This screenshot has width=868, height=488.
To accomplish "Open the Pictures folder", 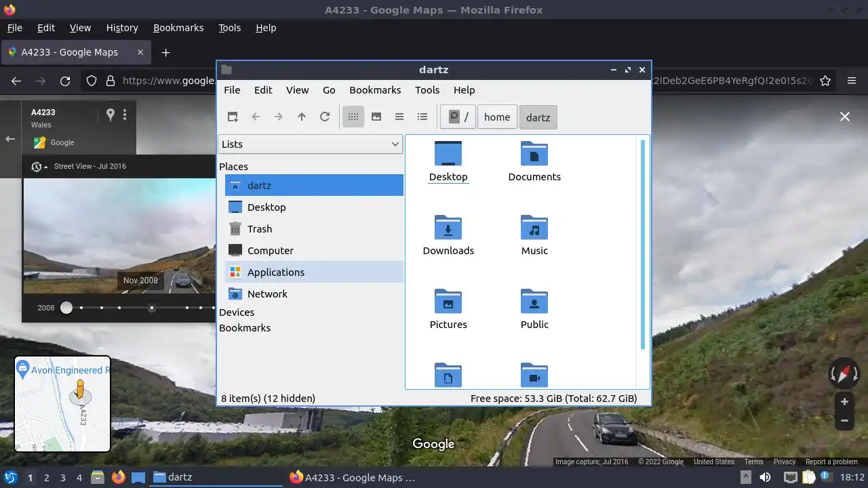I will click(448, 309).
